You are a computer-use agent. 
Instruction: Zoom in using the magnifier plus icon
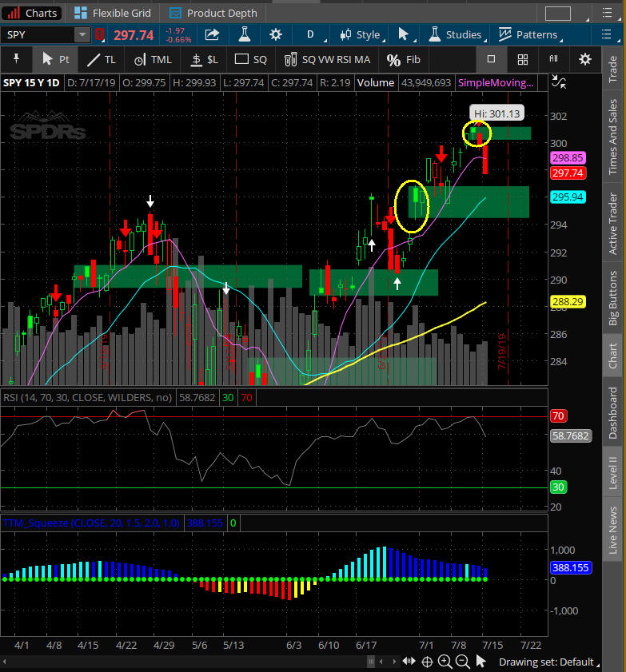[x=445, y=662]
